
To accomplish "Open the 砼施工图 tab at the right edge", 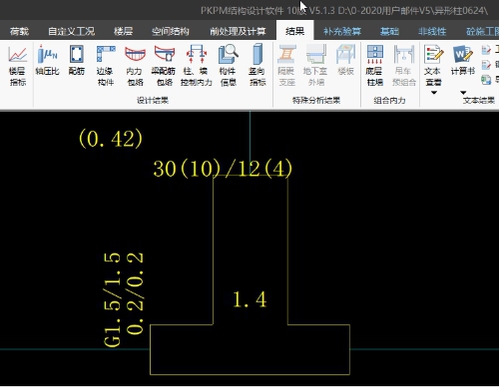I will coord(482,31).
